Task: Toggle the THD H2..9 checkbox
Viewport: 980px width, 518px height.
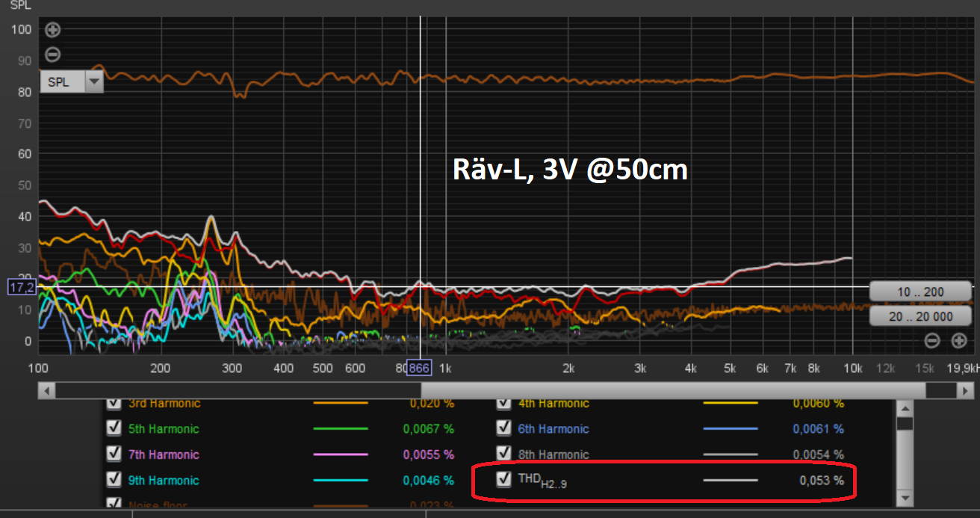Action: (x=504, y=480)
